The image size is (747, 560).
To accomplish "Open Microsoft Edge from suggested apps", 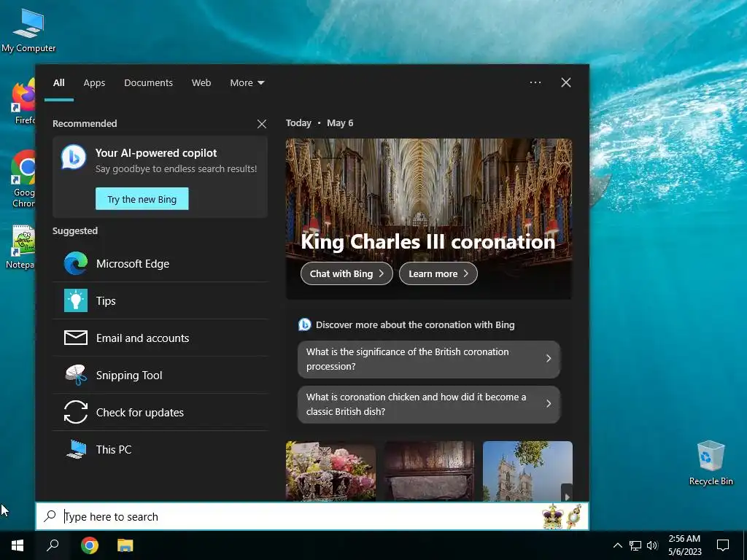I will click(x=160, y=264).
